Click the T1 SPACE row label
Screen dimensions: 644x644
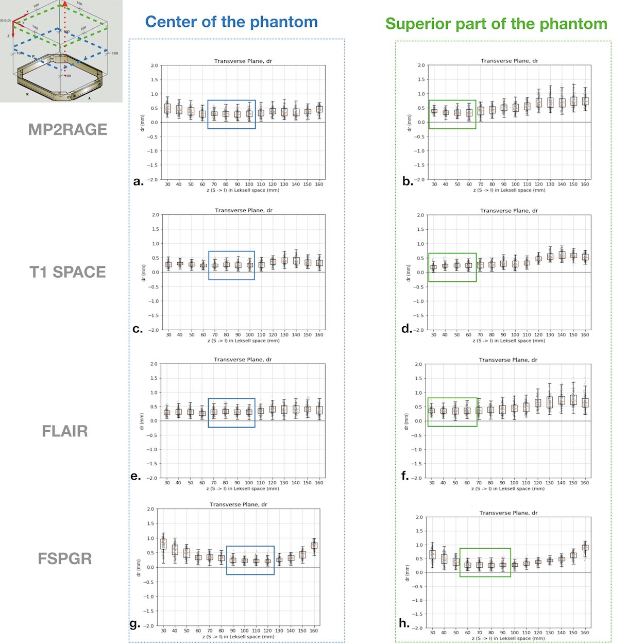point(67,272)
